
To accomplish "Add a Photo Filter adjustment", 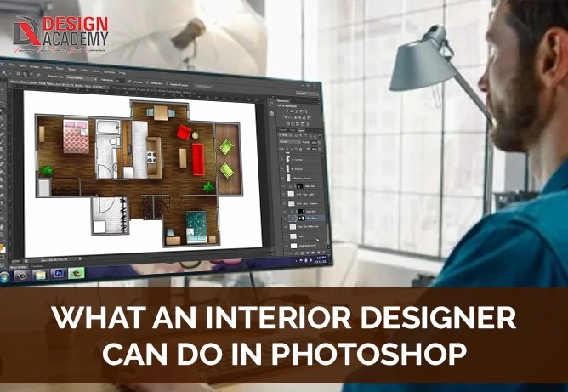I will pyautogui.click(x=299, y=117).
